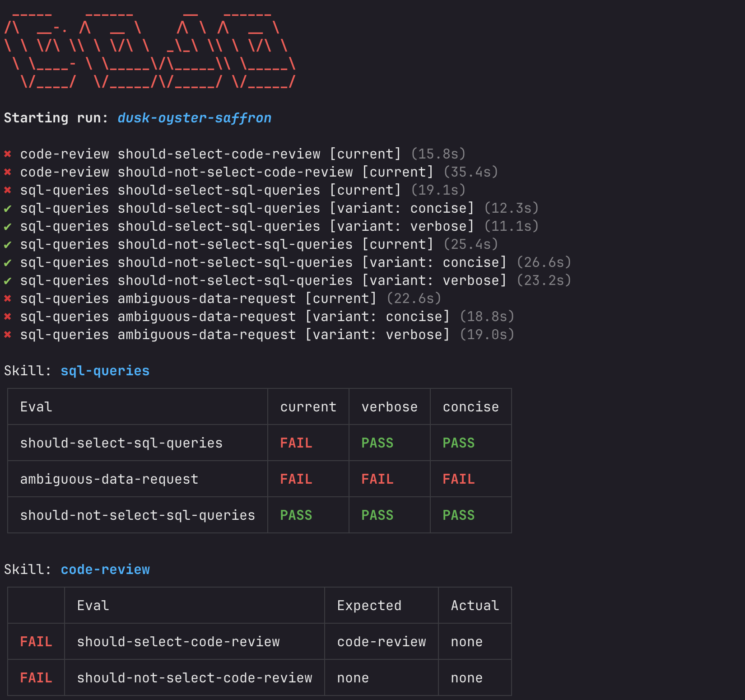
Task: Select the verbose column header
Action: pos(389,406)
